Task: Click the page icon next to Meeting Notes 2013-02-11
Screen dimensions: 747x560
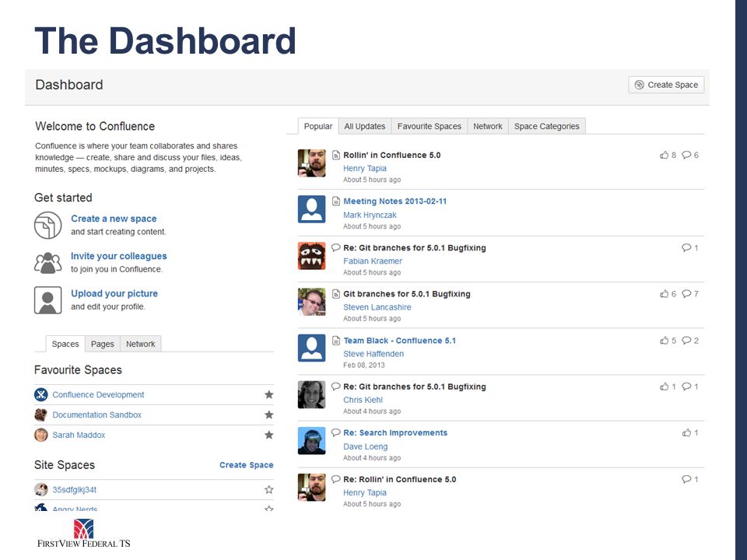Action: (x=336, y=201)
